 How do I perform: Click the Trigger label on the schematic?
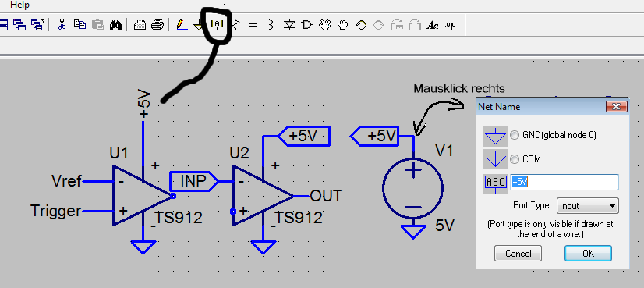(x=56, y=211)
